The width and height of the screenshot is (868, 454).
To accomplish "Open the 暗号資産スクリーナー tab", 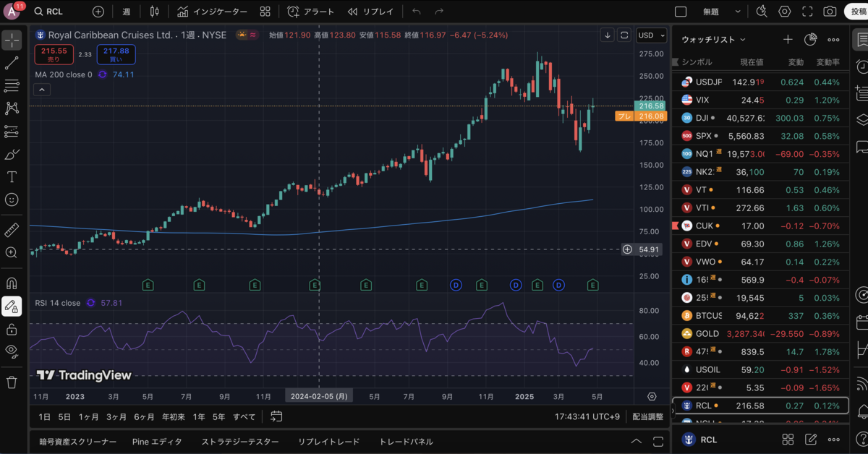I will 77,442.
